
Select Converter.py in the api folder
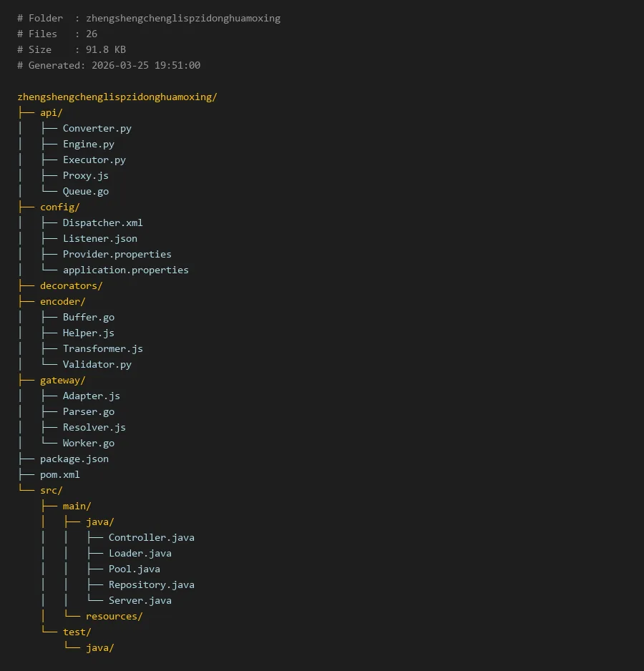coord(97,128)
